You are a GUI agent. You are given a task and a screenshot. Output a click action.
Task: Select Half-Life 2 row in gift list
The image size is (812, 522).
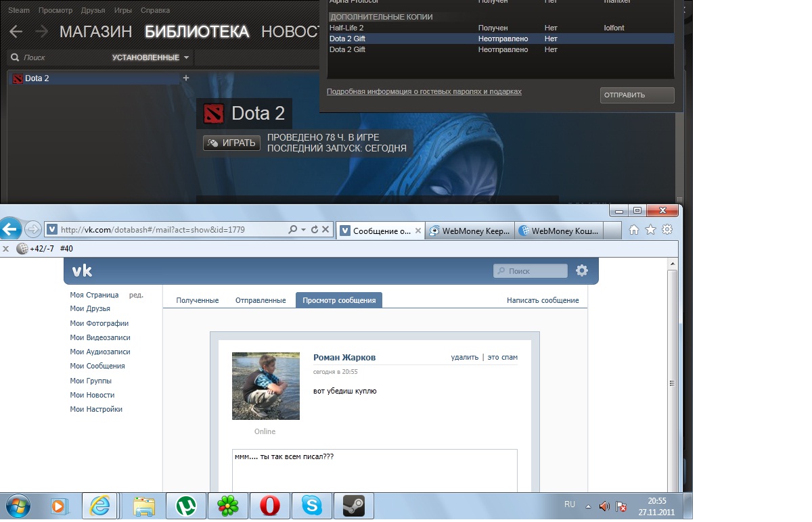click(x=501, y=28)
